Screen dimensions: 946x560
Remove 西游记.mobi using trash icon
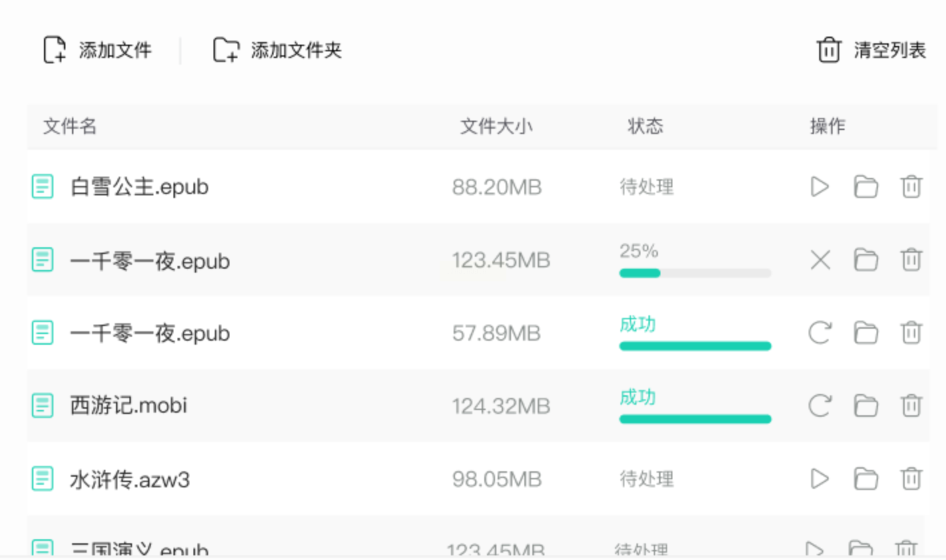(x=911, y=405)
